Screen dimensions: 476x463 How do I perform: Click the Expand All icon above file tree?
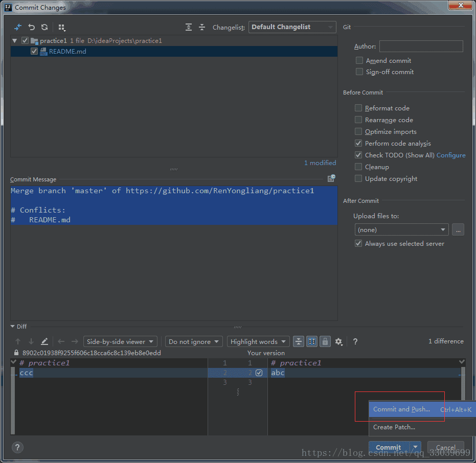click(x=189, y=27)
